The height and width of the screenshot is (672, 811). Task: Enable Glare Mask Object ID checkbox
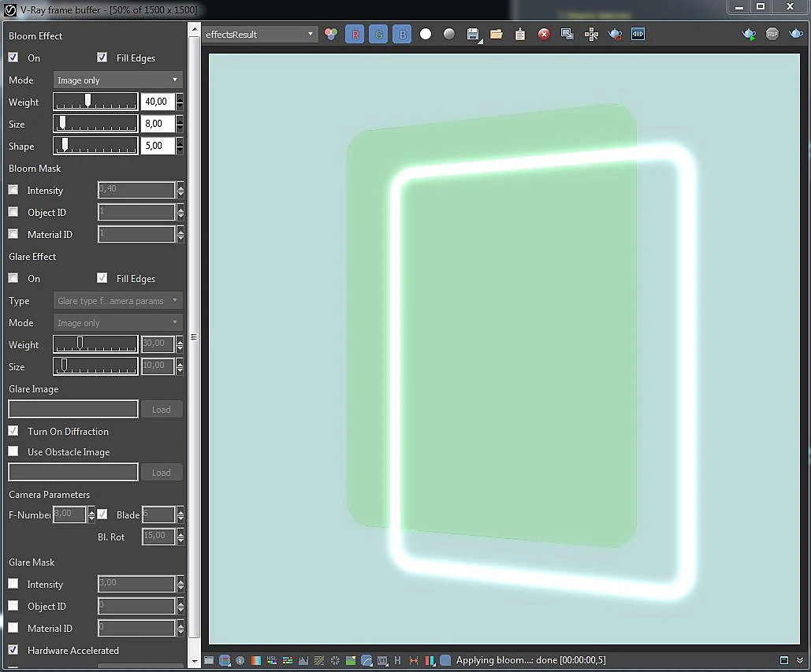[13, 606]
